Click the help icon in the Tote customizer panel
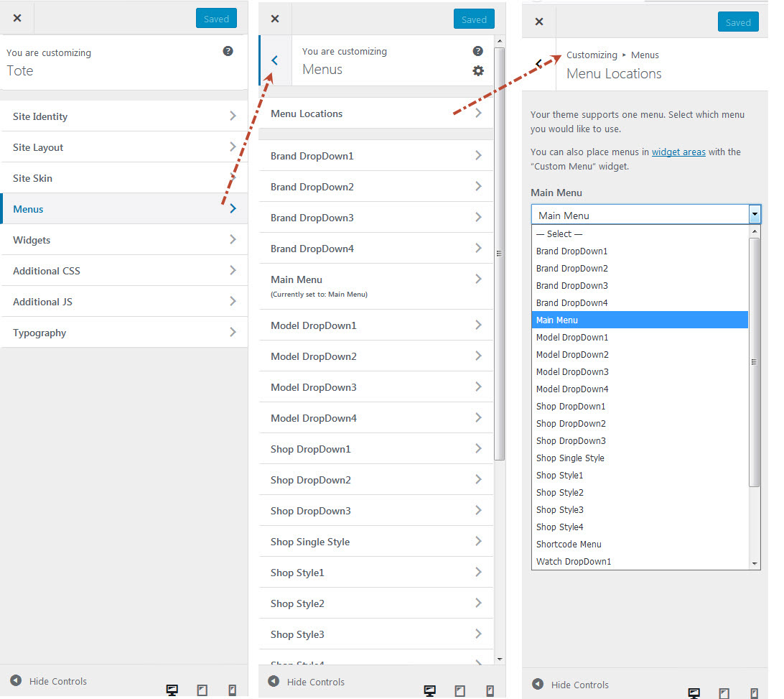 [228, 51]
